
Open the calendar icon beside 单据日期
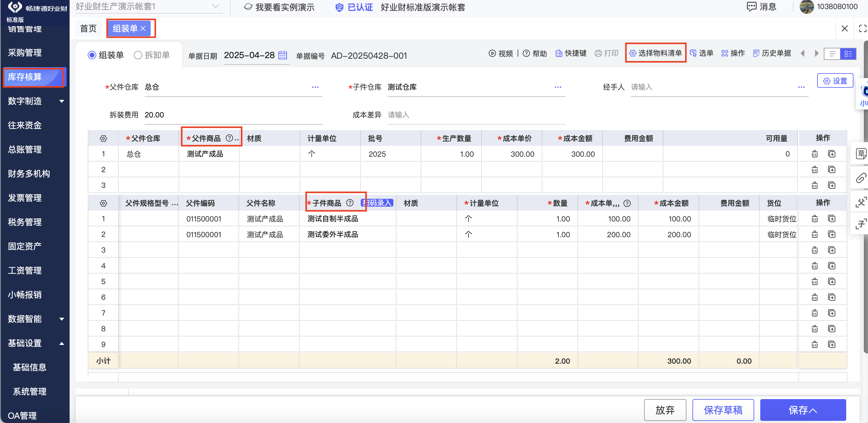[x=283, y=55]
